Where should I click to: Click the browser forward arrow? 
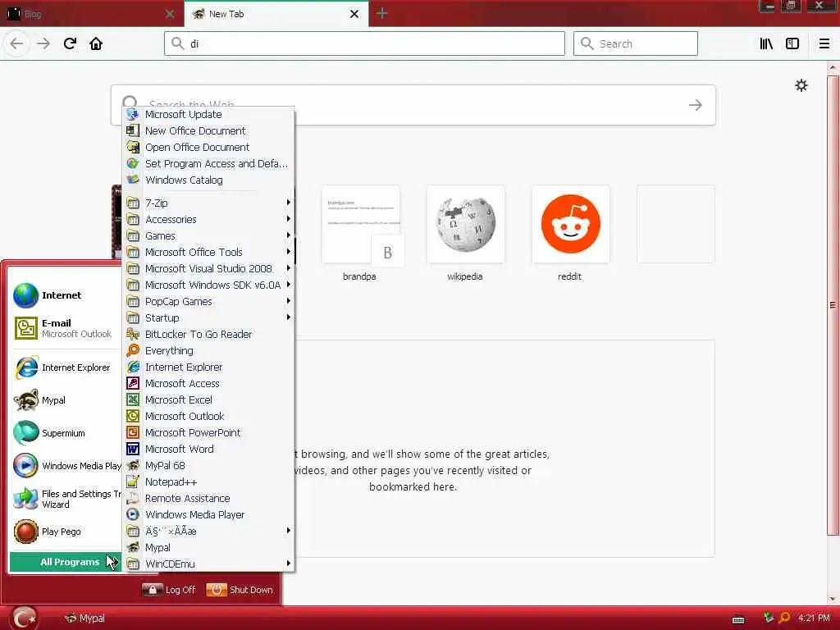[43, 43]
